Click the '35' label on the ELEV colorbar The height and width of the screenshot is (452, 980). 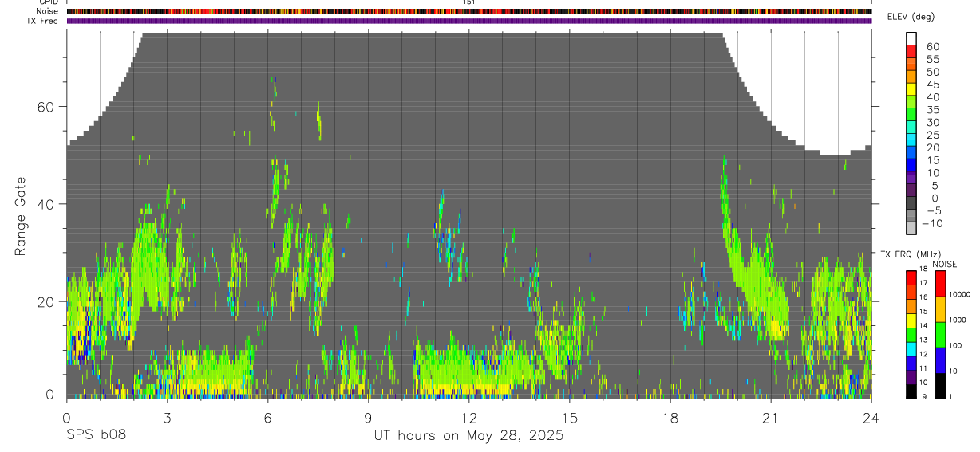click(x=932, y=110)
